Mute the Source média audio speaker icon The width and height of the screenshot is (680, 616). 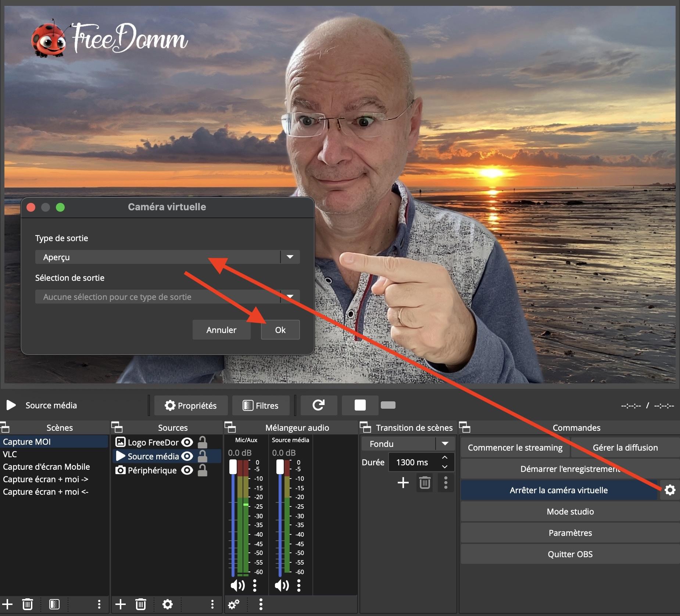(x=282, y=585)
